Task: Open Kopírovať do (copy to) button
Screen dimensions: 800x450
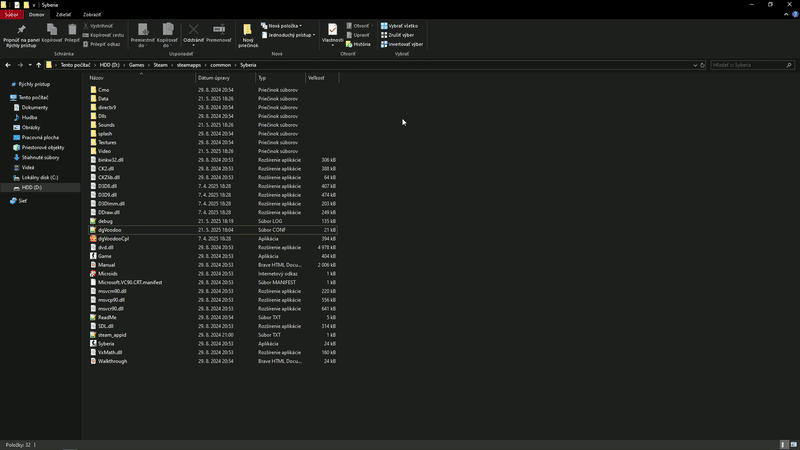Action: pyautogui.click(x=167, y=36)
